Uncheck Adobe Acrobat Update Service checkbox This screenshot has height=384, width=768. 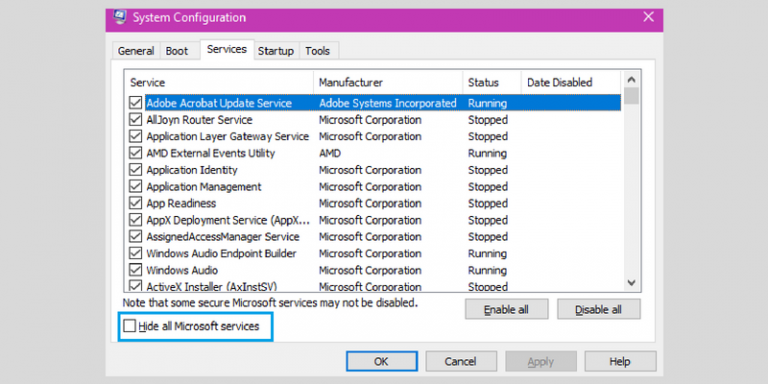135,103
